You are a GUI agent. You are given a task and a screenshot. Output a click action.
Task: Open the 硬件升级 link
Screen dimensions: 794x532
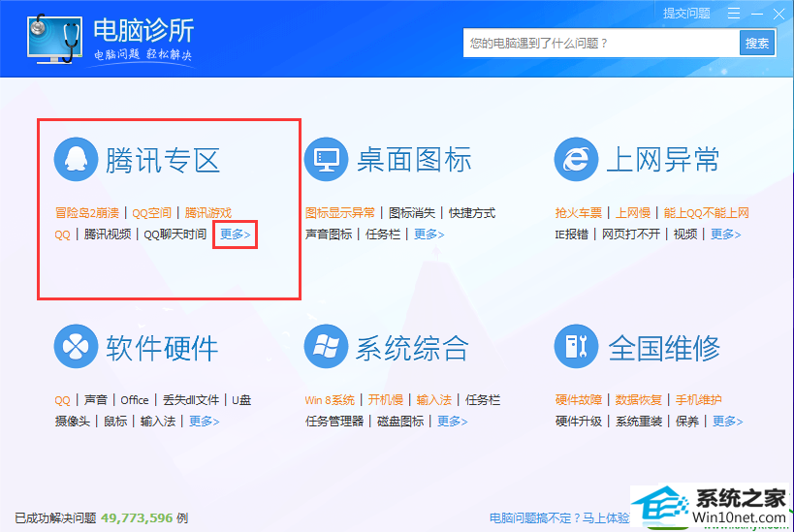click(578, 422)
